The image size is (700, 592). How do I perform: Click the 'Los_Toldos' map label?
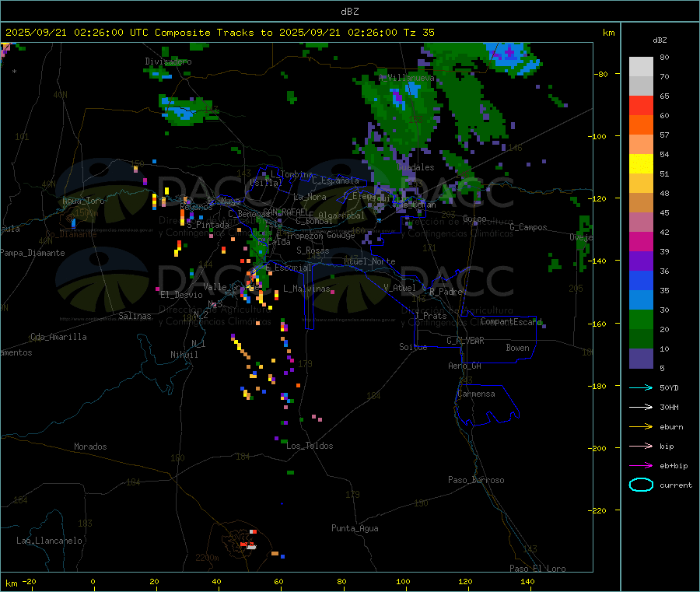click(310, 446)
